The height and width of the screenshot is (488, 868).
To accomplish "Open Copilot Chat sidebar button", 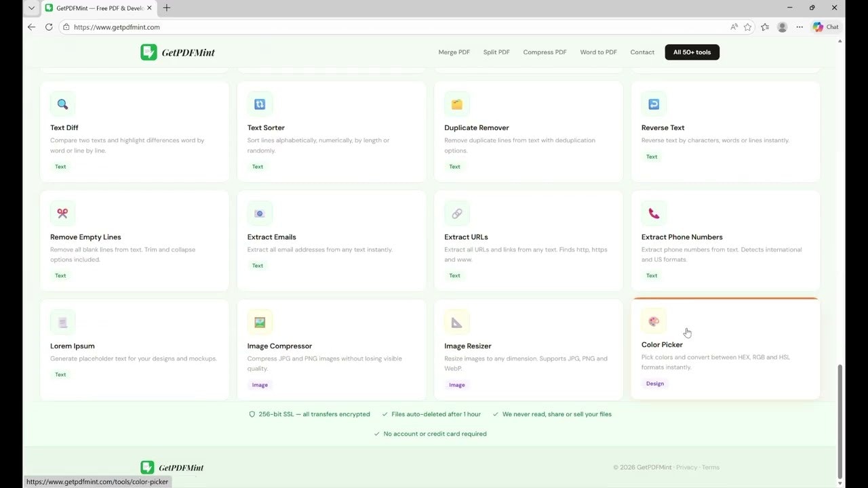I will [x=826, y=27].
